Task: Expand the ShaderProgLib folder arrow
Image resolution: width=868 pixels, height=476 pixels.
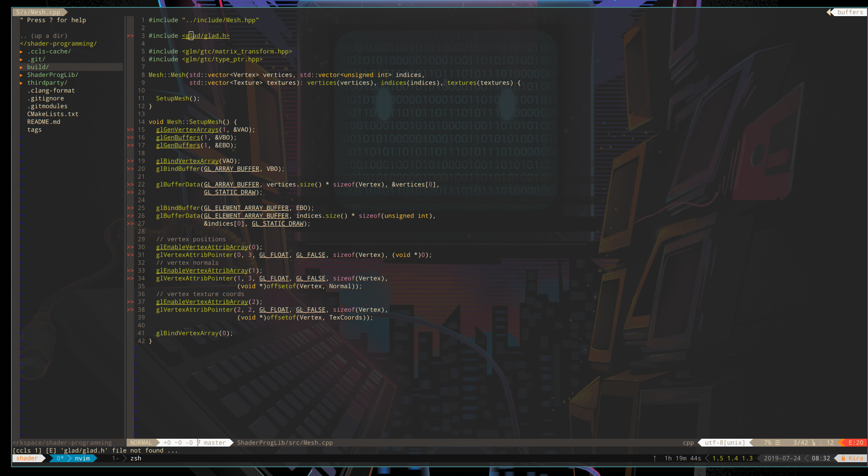Action: [22, 75]
